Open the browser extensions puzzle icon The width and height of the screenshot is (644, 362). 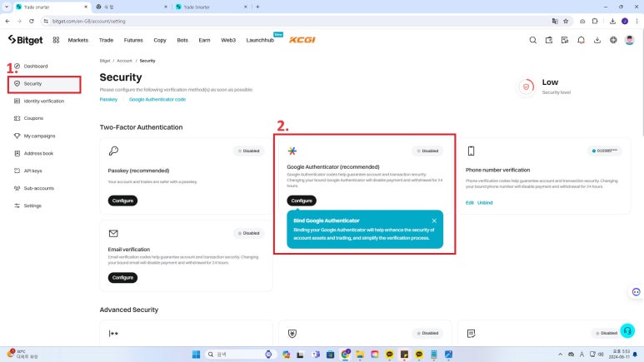coord(595,21)
